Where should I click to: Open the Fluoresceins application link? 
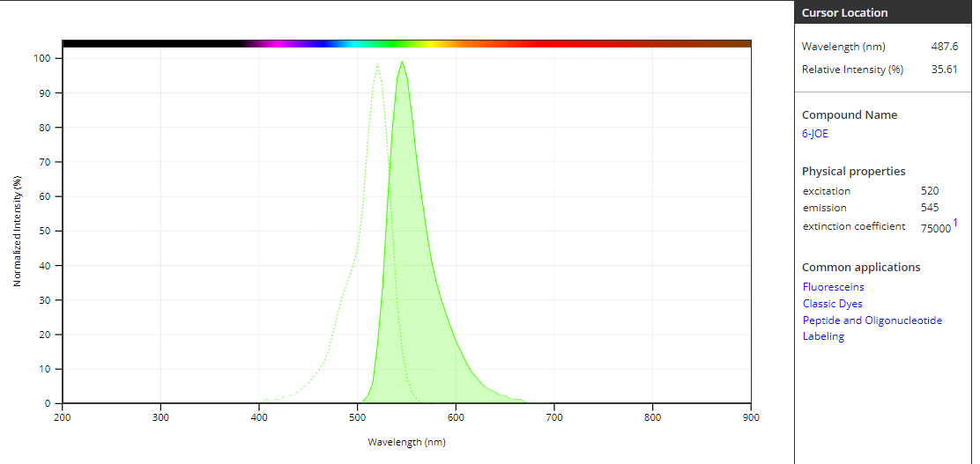pos(833,287)
